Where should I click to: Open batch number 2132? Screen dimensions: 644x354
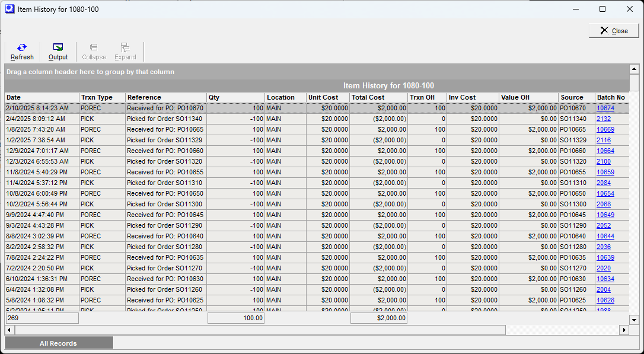point(603,119)
